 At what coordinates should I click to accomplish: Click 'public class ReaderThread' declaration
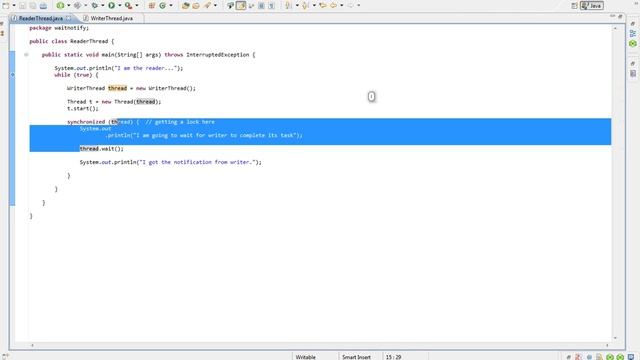[72, 41]
